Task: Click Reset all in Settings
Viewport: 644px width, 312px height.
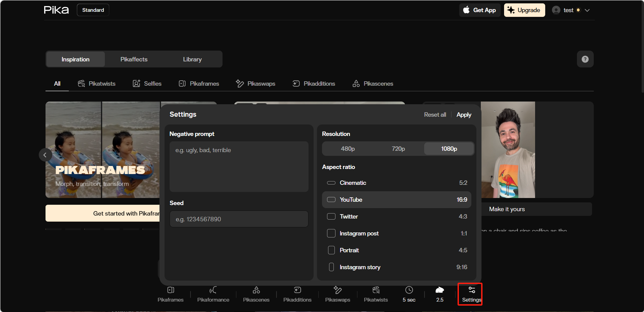Action: [435, 115]
